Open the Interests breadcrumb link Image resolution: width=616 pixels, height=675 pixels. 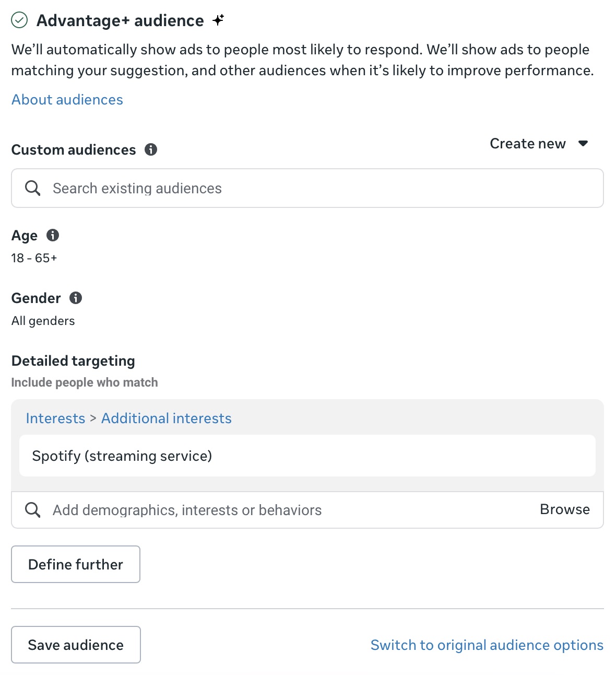tap(55, 418)
